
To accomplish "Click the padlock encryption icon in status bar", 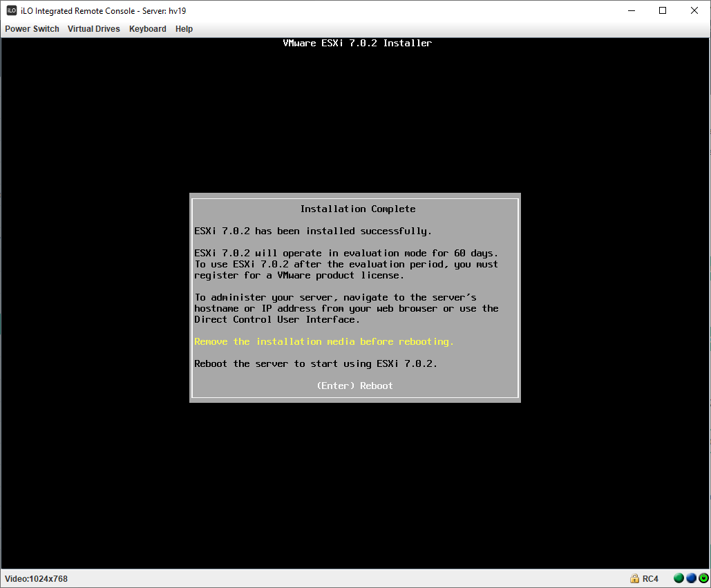I will (634, 578).
